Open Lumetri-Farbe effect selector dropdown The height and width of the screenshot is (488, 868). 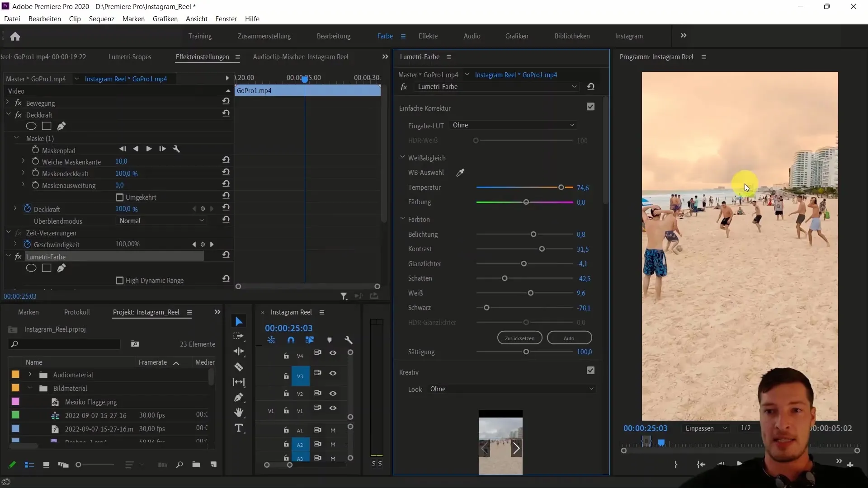pos(497,87)
